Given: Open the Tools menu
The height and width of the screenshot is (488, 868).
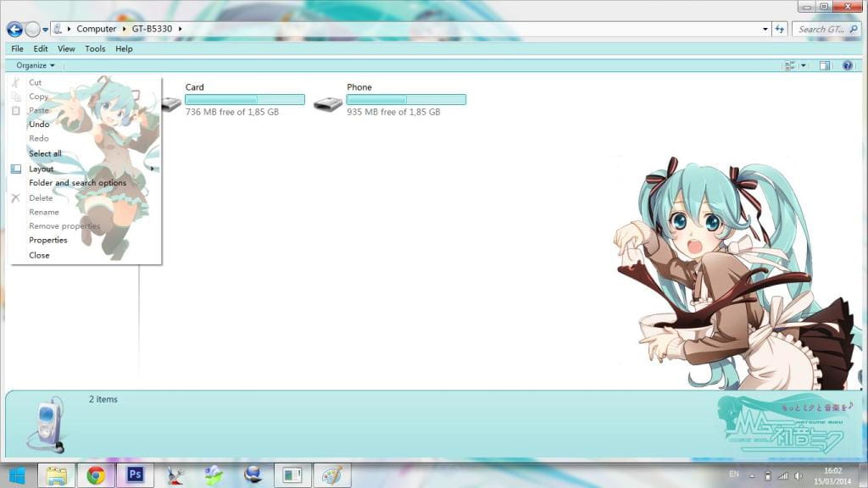Looking at the screenshot, I should pos(95,48).
